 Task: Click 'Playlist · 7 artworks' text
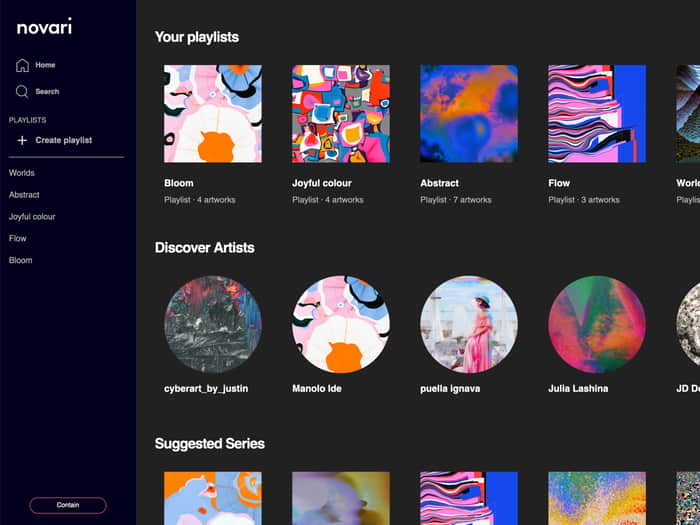pyautogui.click(x=456, y=200)
